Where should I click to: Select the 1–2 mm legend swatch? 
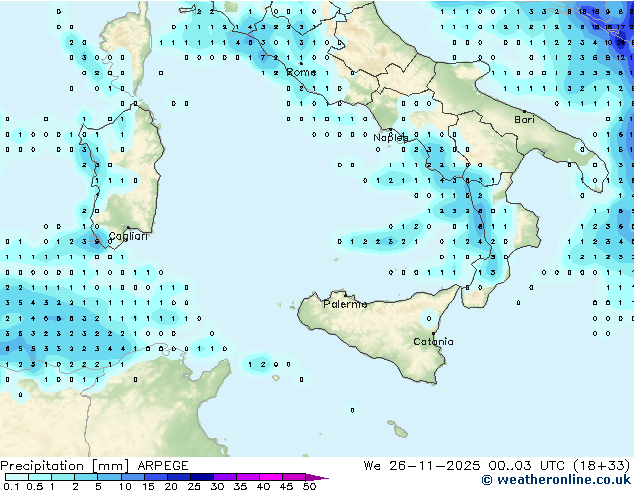coord(63,477)
